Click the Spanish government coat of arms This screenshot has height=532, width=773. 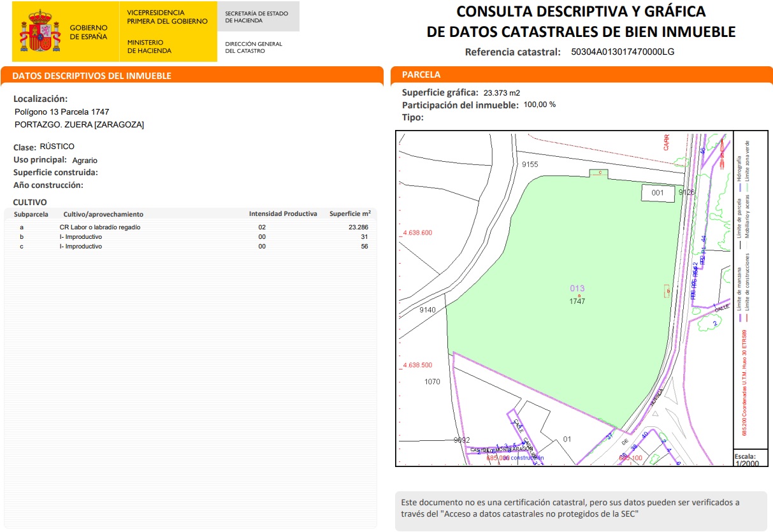coord(41,31)
